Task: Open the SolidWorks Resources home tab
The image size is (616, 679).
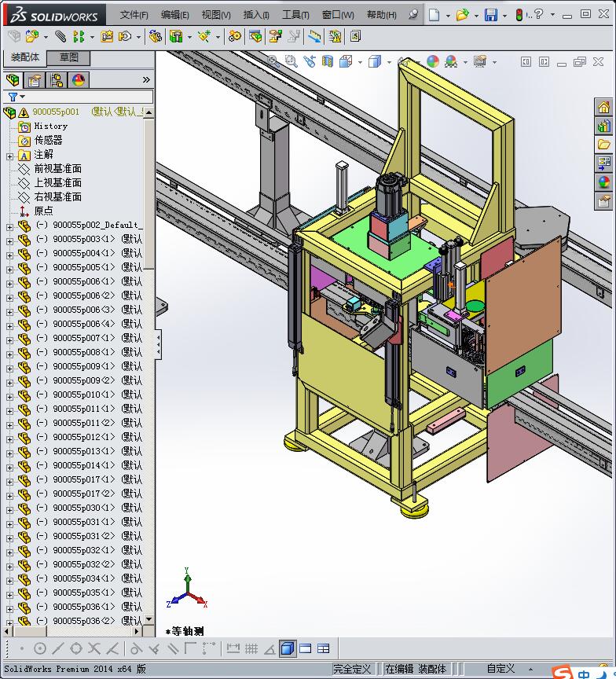Action: coord(603,107)
